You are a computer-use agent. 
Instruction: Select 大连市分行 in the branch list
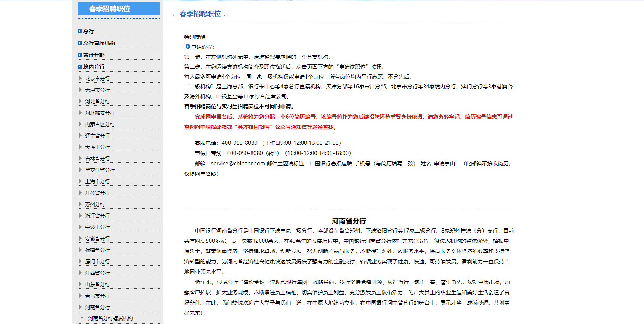(x=97, y=147)
